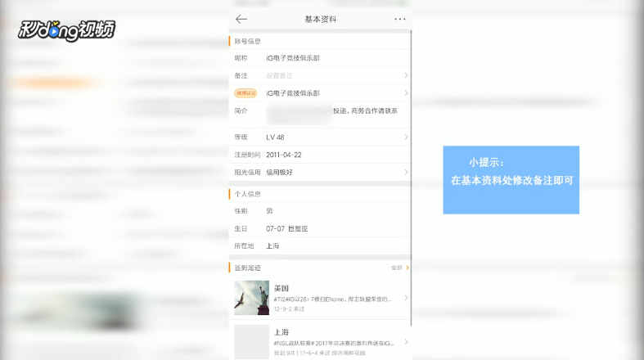Click the page's vertical scrollbar
The image size is (644, 360).
click(411, 177)
